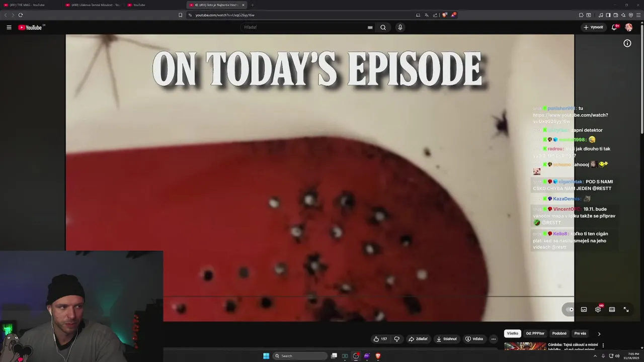The width and height of the screenshot is (644, 362).
Task: Open browser extensions puzzle icon
Action: pyautogui.click(x=581, y=15)
